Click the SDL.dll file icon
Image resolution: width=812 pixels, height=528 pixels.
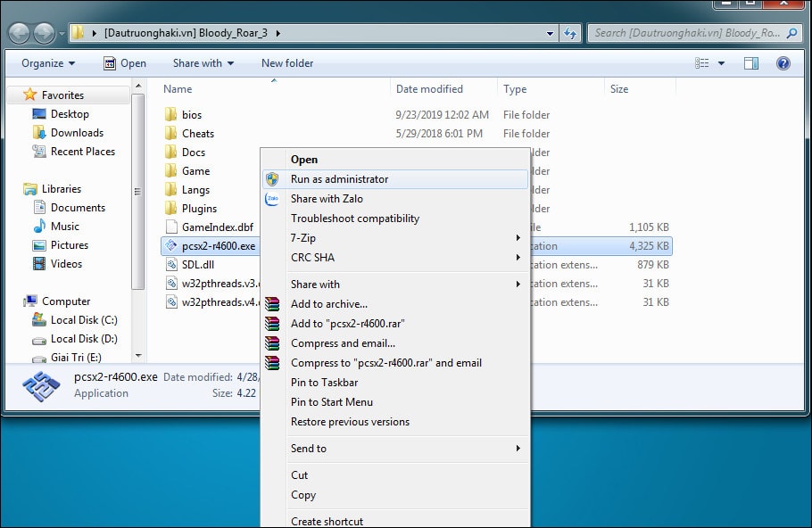pos(171,265)
